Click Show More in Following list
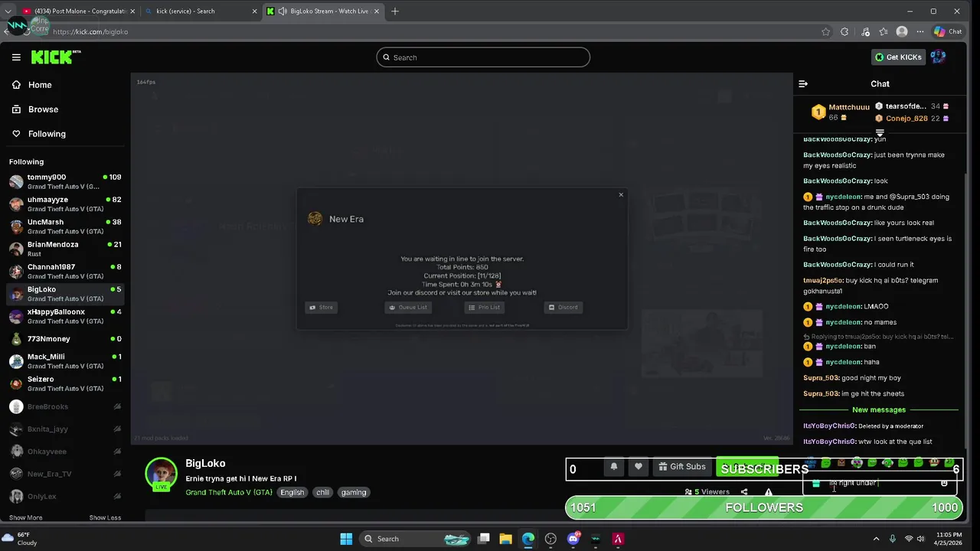This screenshot has height=551, width=980. [x=26, y=517]
